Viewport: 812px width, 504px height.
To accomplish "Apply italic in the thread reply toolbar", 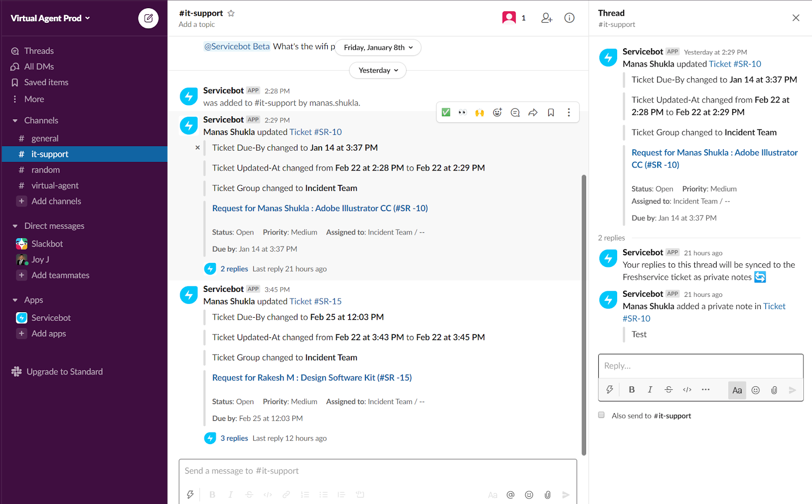I will point(650,389).
